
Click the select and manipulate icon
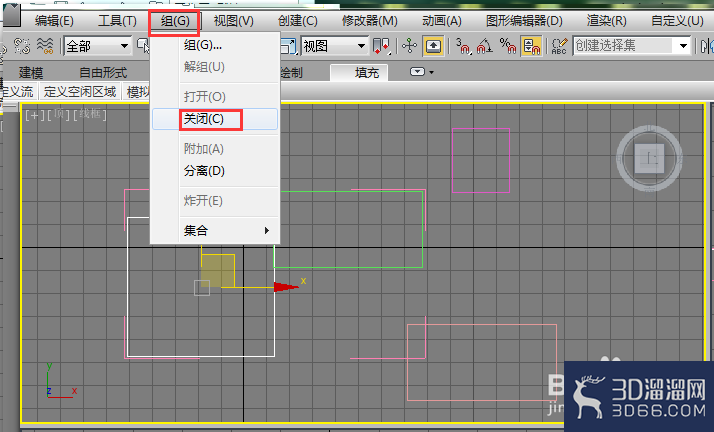409,46
